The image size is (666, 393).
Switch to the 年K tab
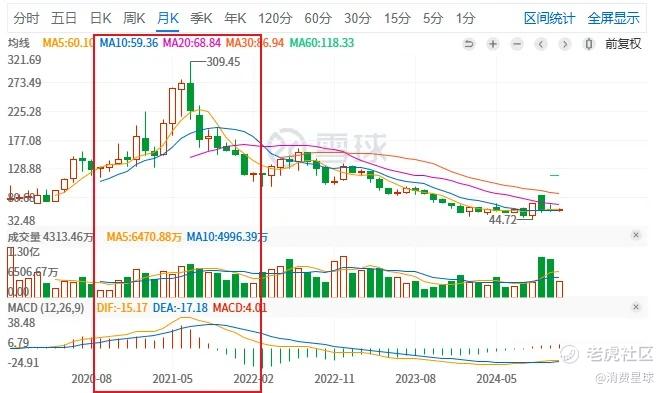235,18
